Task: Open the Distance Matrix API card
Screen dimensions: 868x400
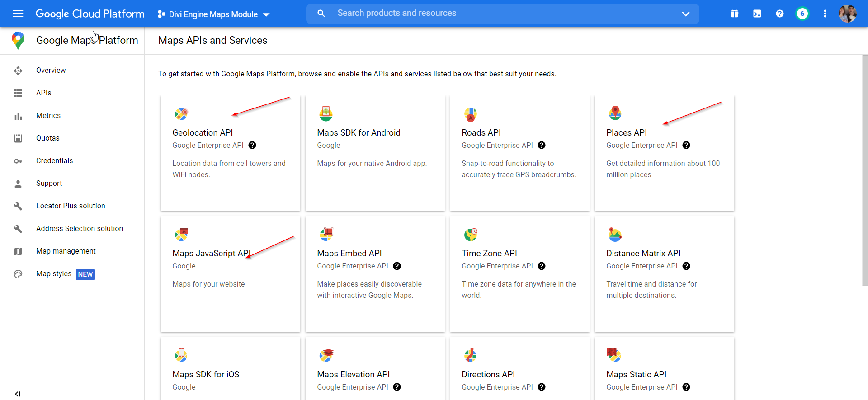Action: [x=664, y=273]
